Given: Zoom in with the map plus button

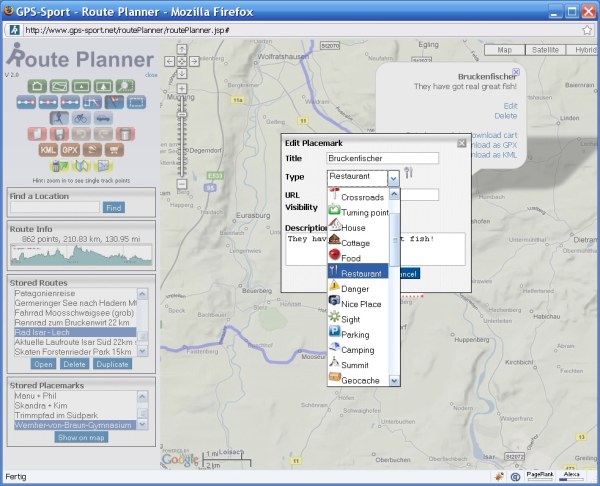Looking at the screenshot, I should [x=182, y=88].
